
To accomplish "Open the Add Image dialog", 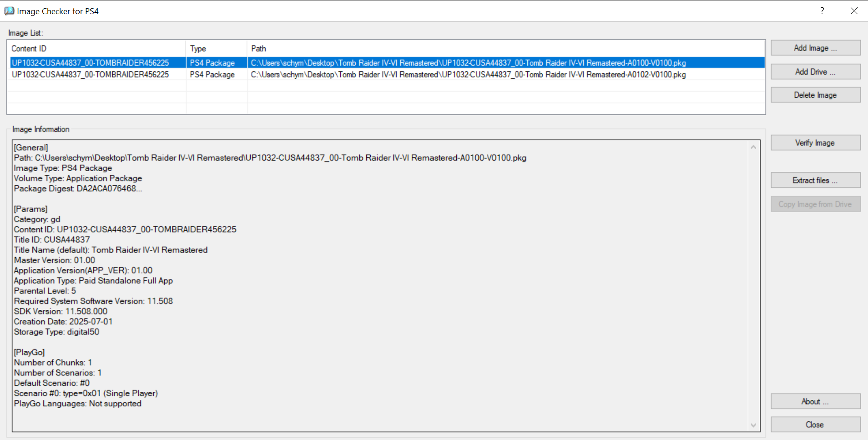I will coord(815,48).
